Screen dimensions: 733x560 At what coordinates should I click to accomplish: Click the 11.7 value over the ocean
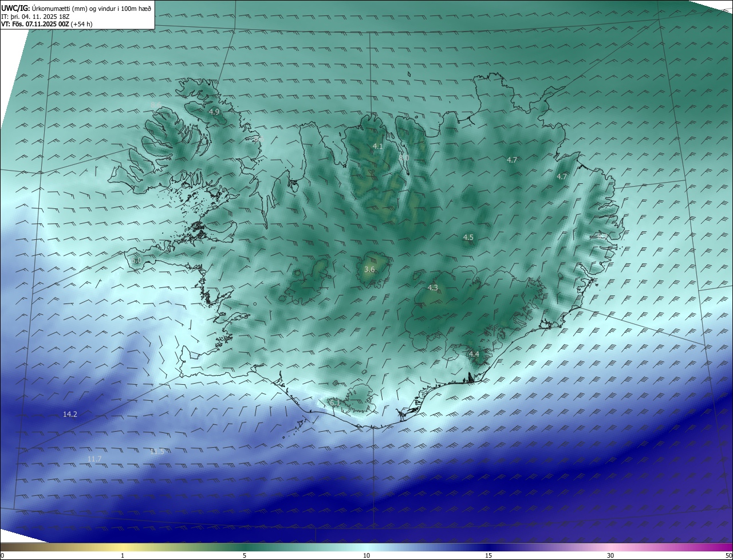point(94,459)
